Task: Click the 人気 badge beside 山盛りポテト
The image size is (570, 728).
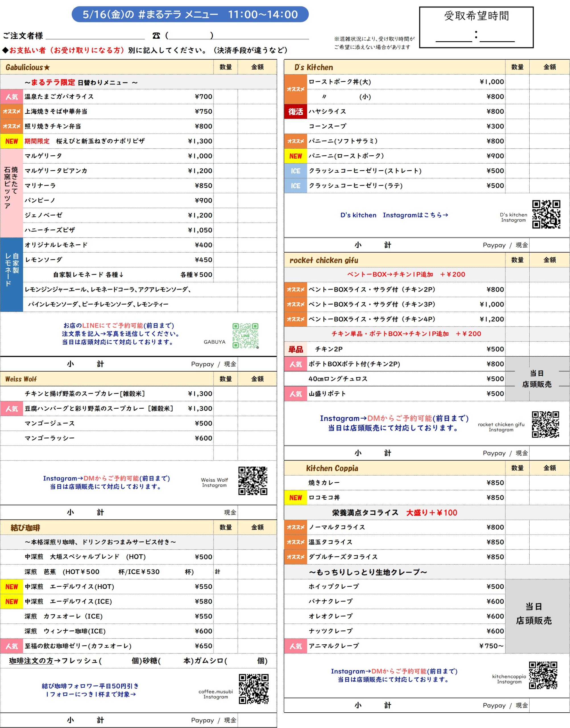Action: 295,394
